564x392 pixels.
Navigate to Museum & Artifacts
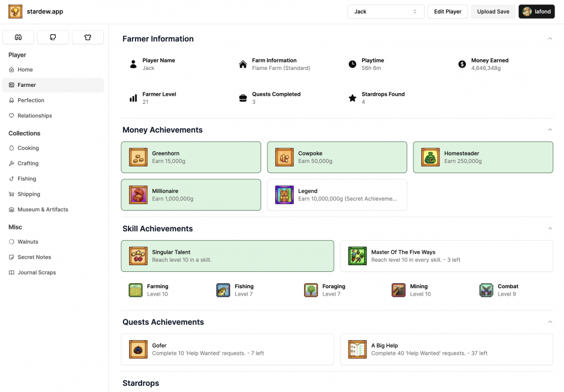click(x=42, y=209)
